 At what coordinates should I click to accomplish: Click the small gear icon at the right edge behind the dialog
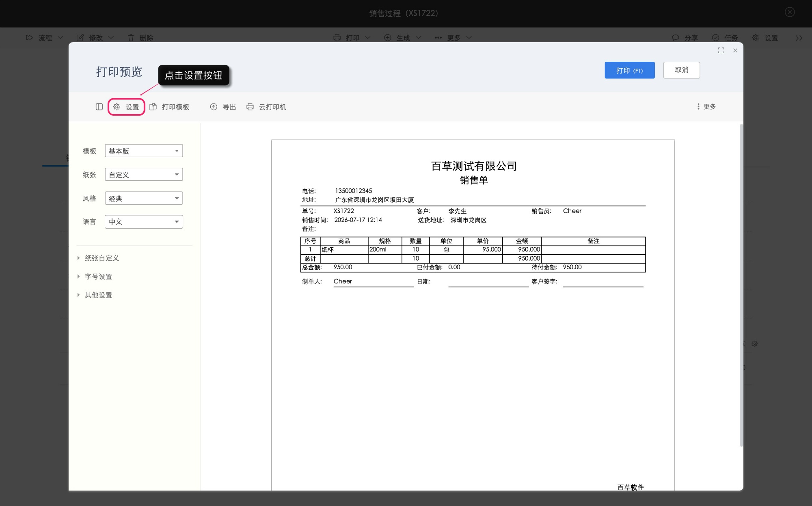(x=755, y=344)
